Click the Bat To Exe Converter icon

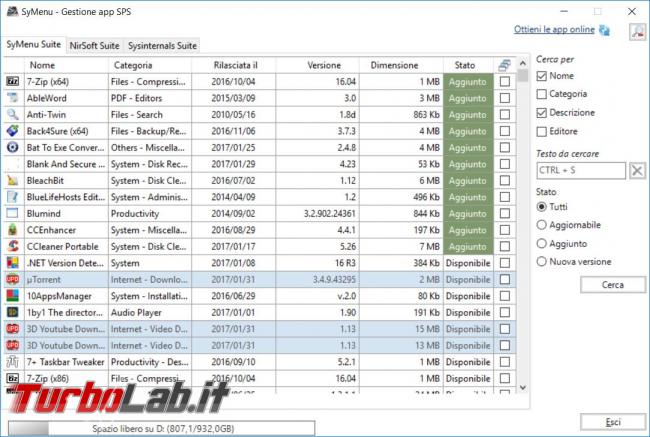click(13, 148)
